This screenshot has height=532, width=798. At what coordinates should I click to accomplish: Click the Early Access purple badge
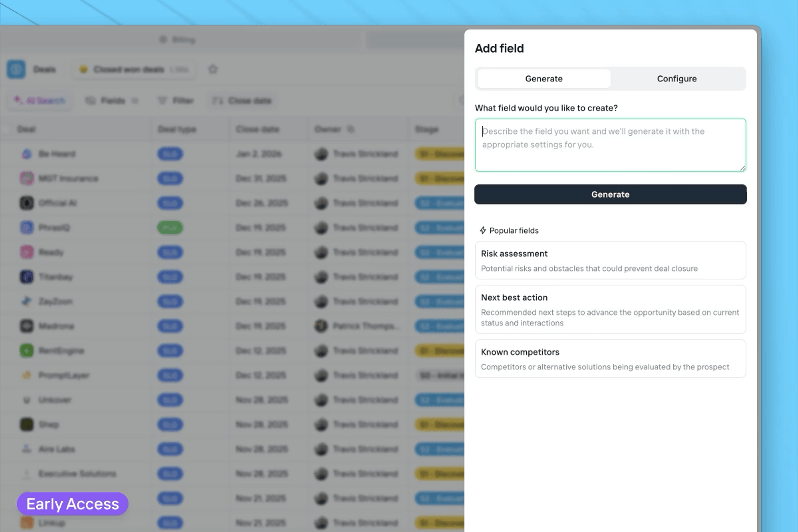[72, 504]
